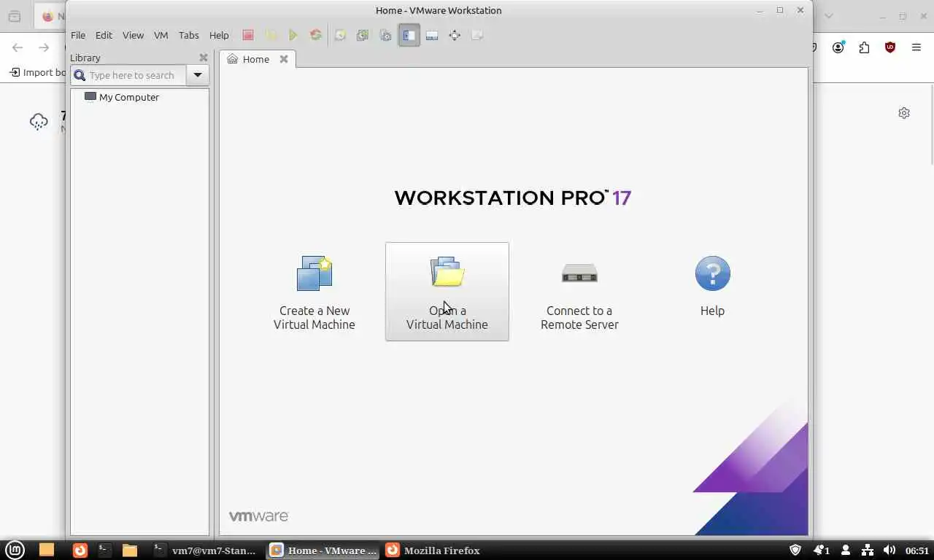Click the shield icon in system tray
Screen dimensions: 934x560
point(795,550)
